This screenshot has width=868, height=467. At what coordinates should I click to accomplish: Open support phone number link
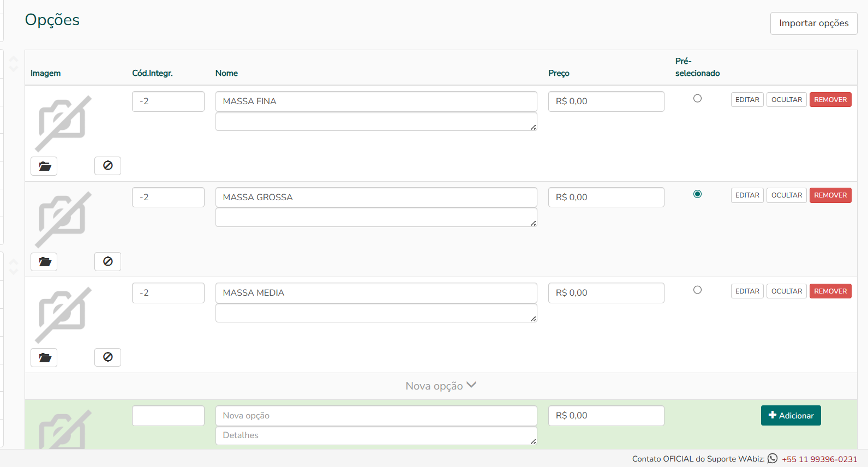tap(819, 459)
